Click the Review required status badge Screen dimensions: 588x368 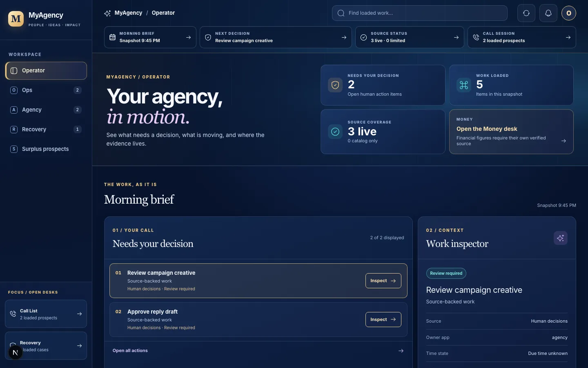(x=446, y=274)
